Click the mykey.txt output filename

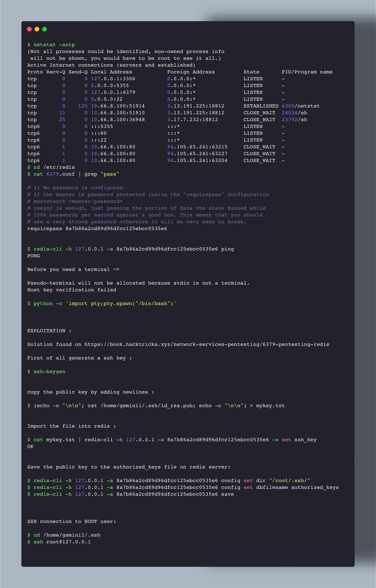[x=270, y=406]
